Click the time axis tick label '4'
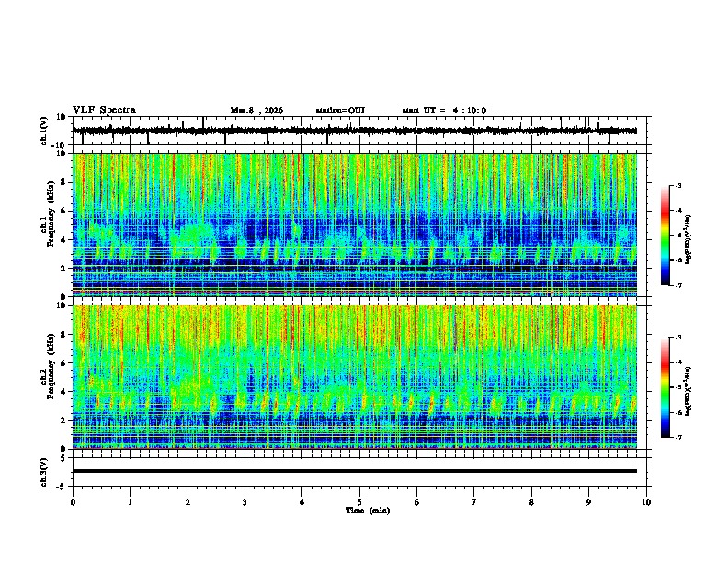728x563 pixels. pos(302,502)
